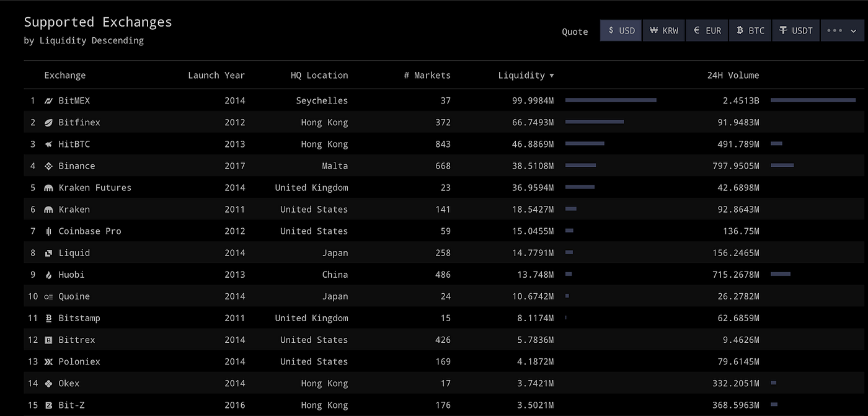This screenshot has height=416, width=868.
Task: Open the HitBTC exchange link
Action: pos(74,144)
